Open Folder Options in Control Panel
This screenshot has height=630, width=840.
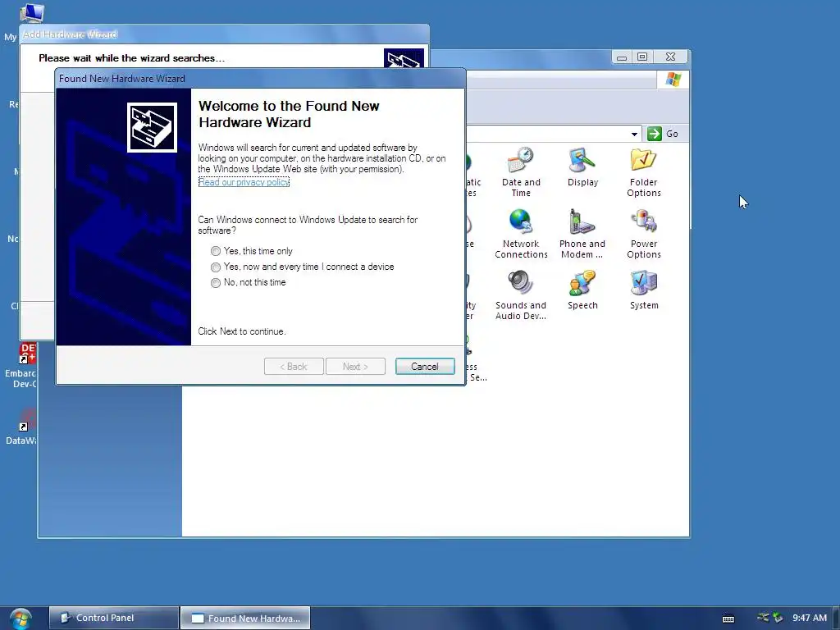pos(643,172)
